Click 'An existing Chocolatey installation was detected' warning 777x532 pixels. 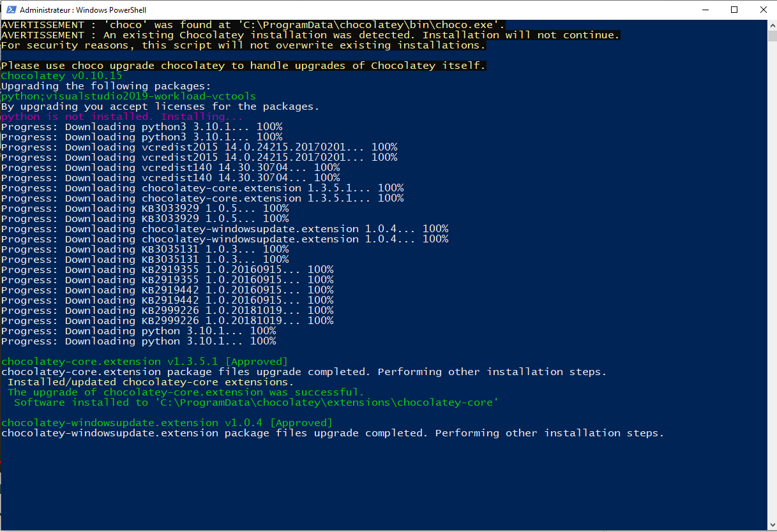pos(310,35)
